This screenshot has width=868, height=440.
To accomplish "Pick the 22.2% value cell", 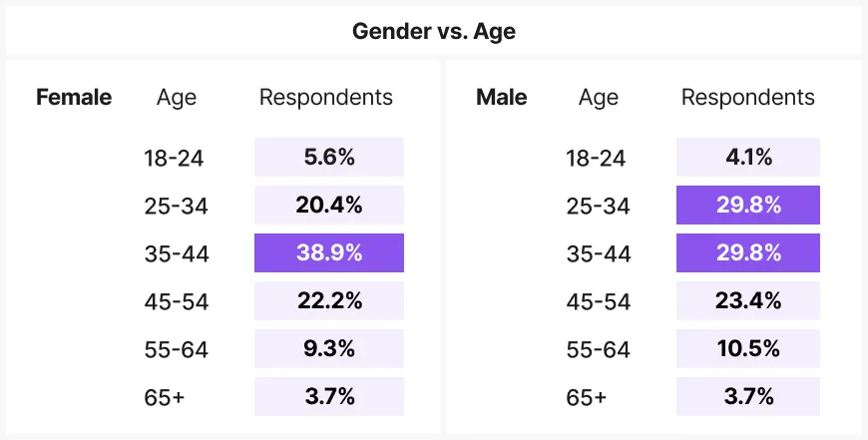I will (x=329, y=301).
